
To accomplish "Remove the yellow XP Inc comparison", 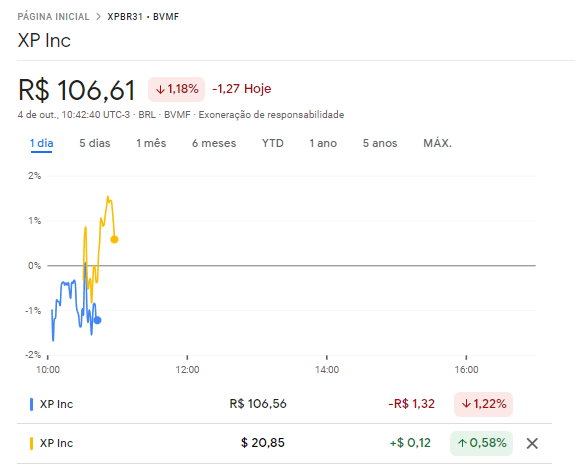I will coord(532,443).
